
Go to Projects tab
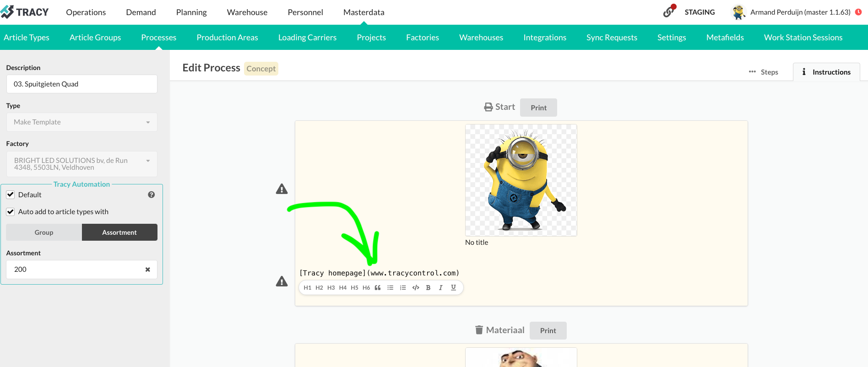pyautogui.click(x=371, y=38)
